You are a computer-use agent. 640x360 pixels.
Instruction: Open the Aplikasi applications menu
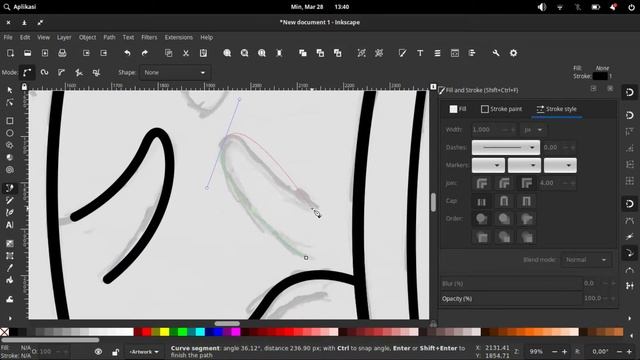point(20,7)
